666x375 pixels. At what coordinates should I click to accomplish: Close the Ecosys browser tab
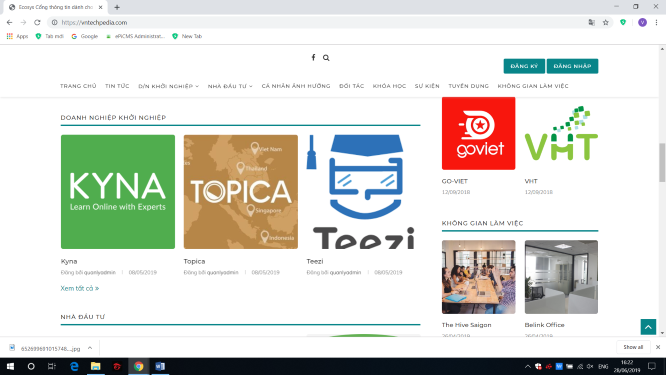tap(101, 7)
